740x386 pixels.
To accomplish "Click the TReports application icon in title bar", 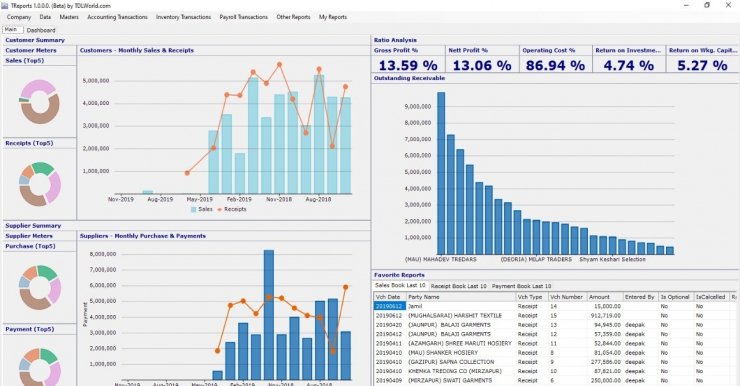I will (5, 6).
